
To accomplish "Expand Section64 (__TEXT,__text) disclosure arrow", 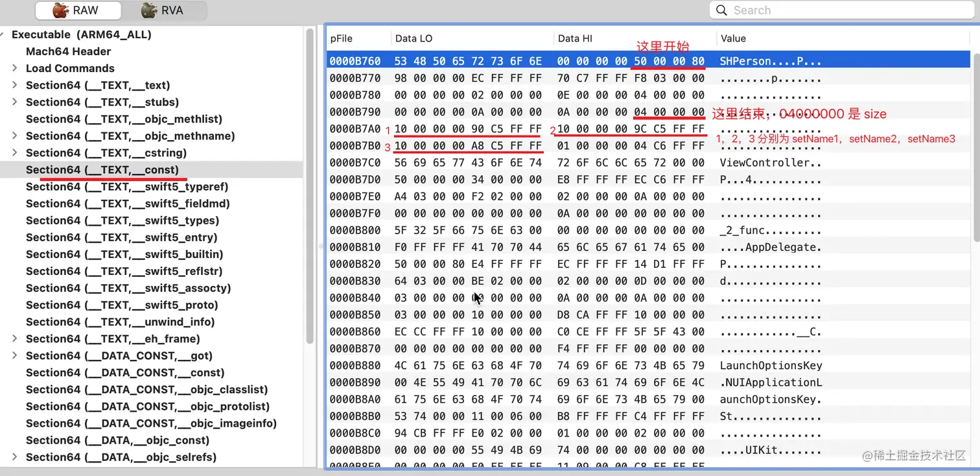I will (x=14, y=85).
